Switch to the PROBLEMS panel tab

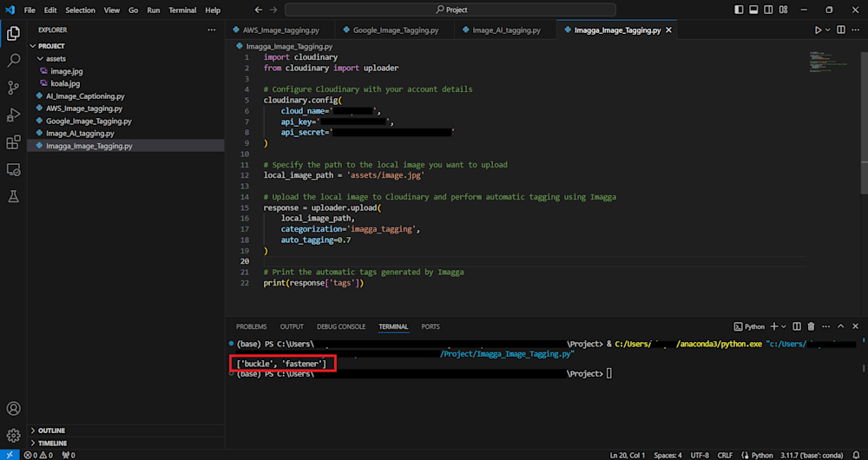[252, 326]
